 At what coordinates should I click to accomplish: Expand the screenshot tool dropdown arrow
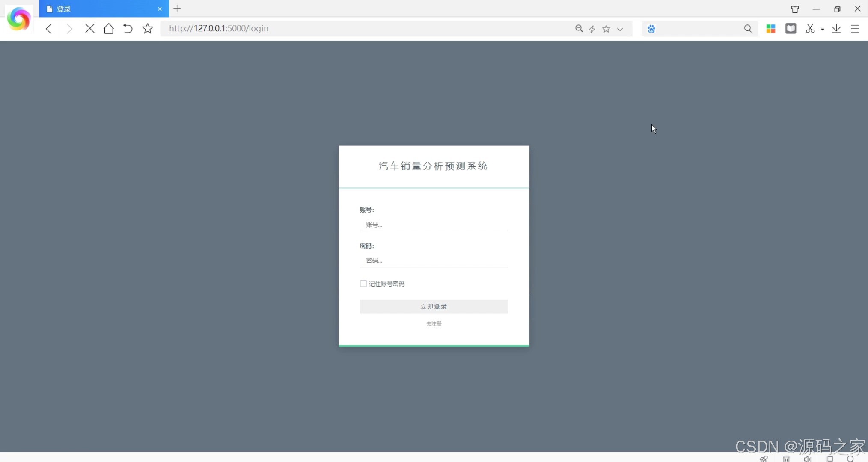point(823,29)
